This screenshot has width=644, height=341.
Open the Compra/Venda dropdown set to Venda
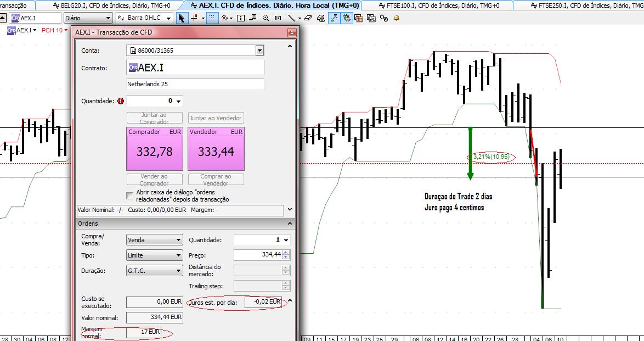tap(155, 239)
